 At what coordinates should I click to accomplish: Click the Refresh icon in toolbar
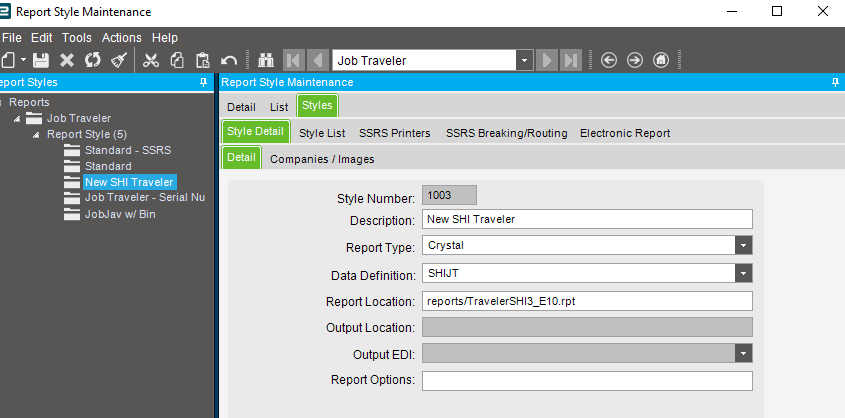[92, 60]
